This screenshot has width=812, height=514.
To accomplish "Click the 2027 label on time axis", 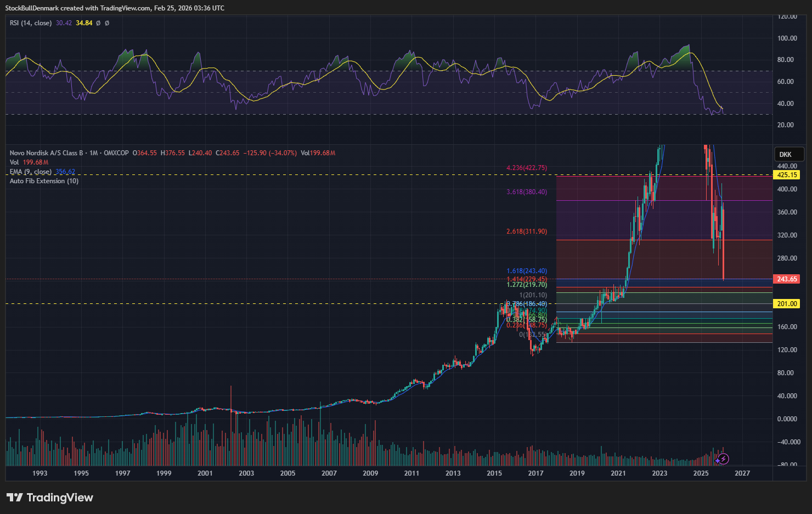I will pyautogui.click(x=742, y=473).
